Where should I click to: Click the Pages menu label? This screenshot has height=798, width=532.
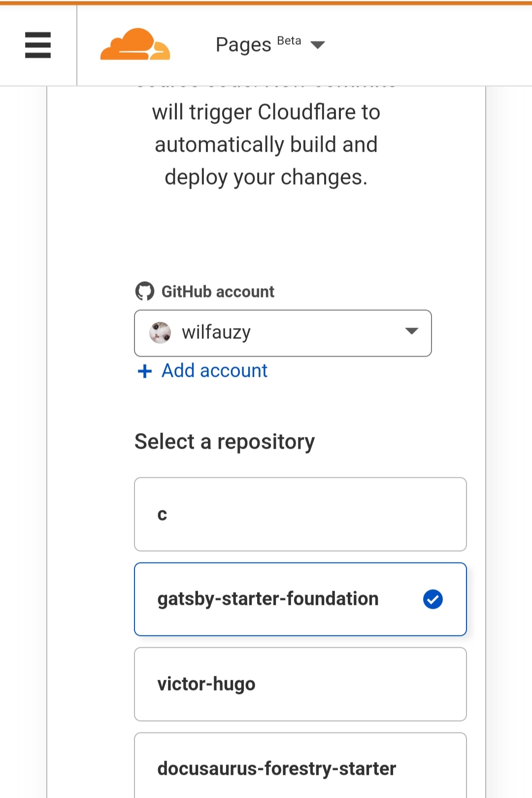pyautogui.click(x=243, y=45)
